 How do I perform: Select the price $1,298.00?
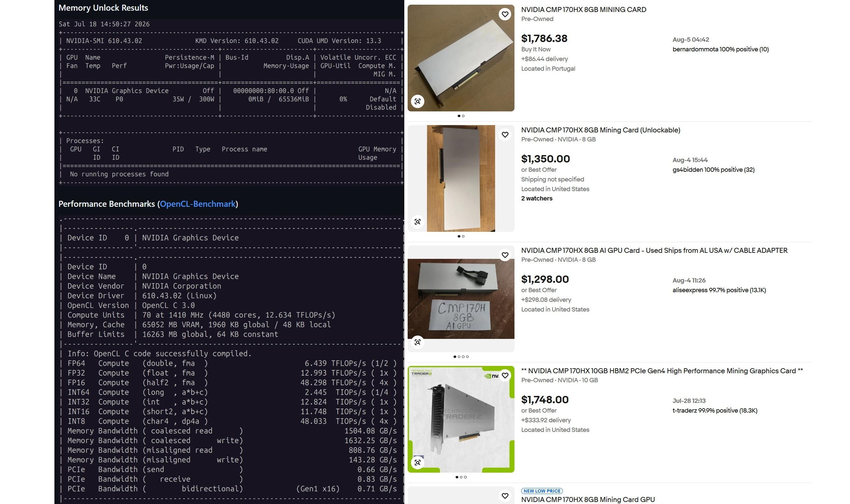point(545,279)
